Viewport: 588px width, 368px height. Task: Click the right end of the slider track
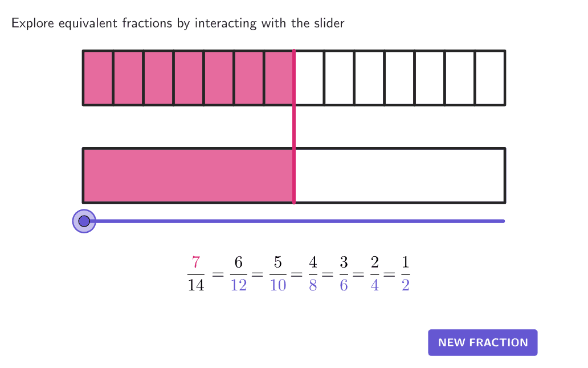point(502,221)
